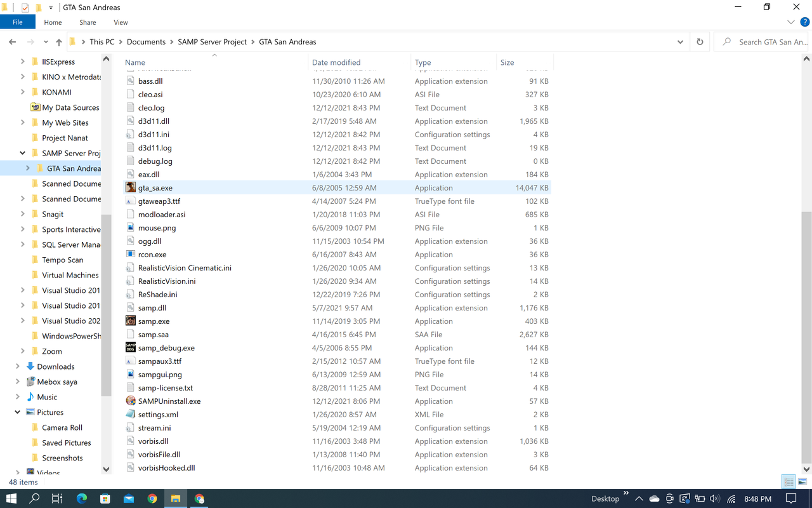Expand the IISExpress folder tree node

(x=23, y=62)
